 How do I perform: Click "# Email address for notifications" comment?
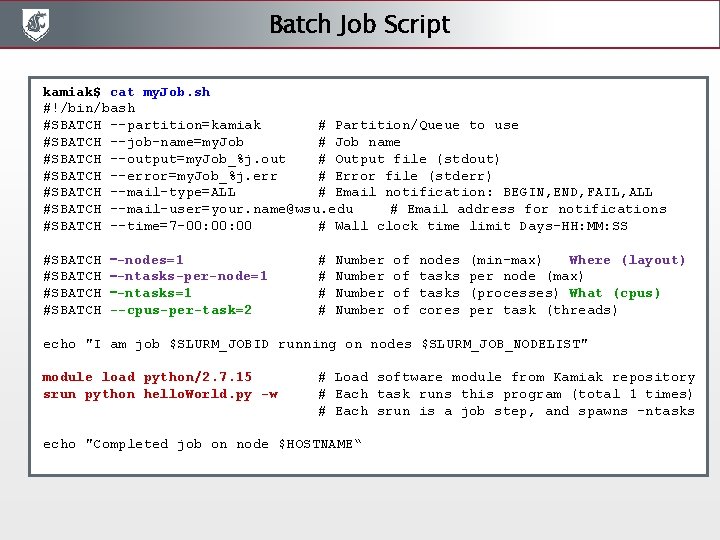click(x=529, y=209)
